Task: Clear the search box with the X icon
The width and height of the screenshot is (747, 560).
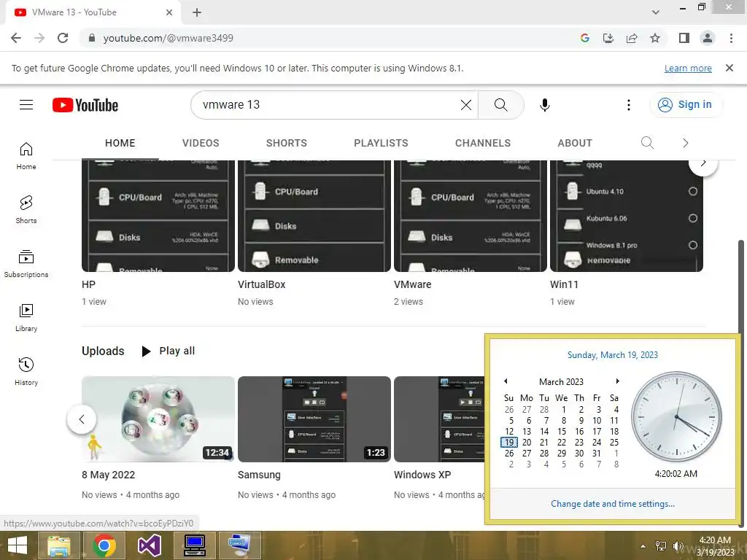Action: click(x=466, y=105)
